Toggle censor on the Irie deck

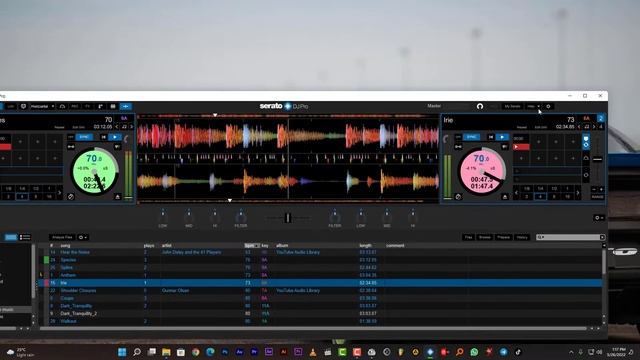(x=505, y=147)
